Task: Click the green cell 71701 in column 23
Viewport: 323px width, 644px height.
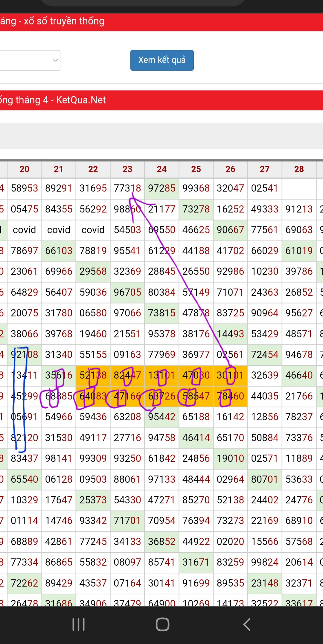Action: pyautogui.click(x=127, y=521)
